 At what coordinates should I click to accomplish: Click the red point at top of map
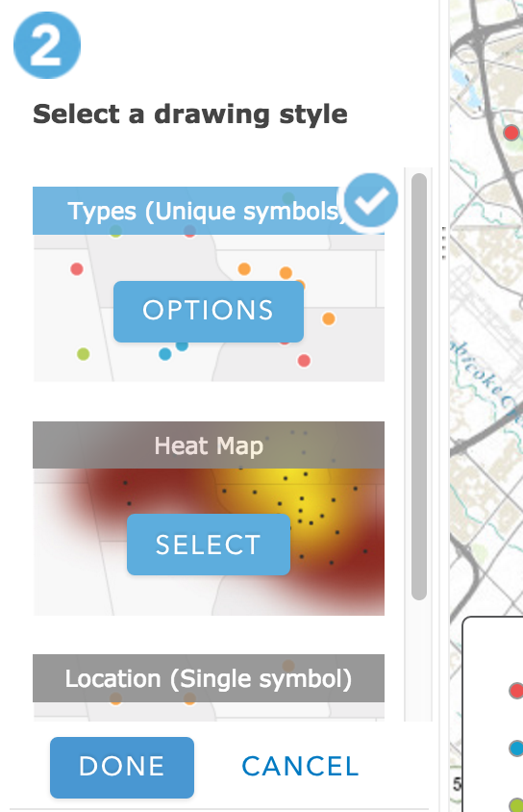[x=511, y=133]
